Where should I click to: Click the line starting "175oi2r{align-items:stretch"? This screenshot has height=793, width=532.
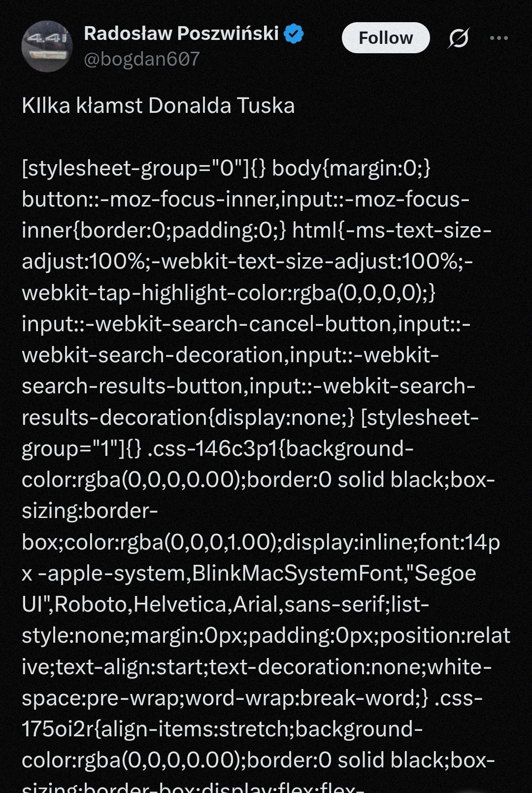click(222, 729)
